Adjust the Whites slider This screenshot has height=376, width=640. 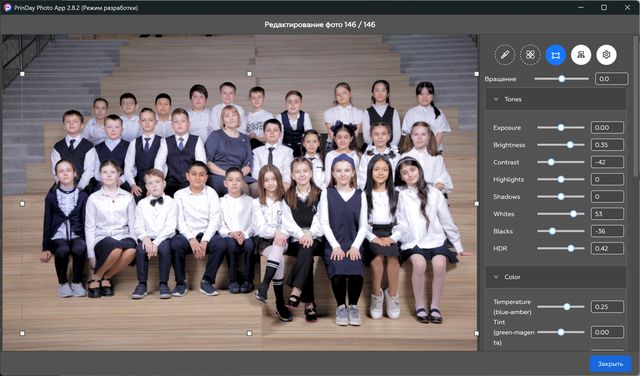point(561,214)
